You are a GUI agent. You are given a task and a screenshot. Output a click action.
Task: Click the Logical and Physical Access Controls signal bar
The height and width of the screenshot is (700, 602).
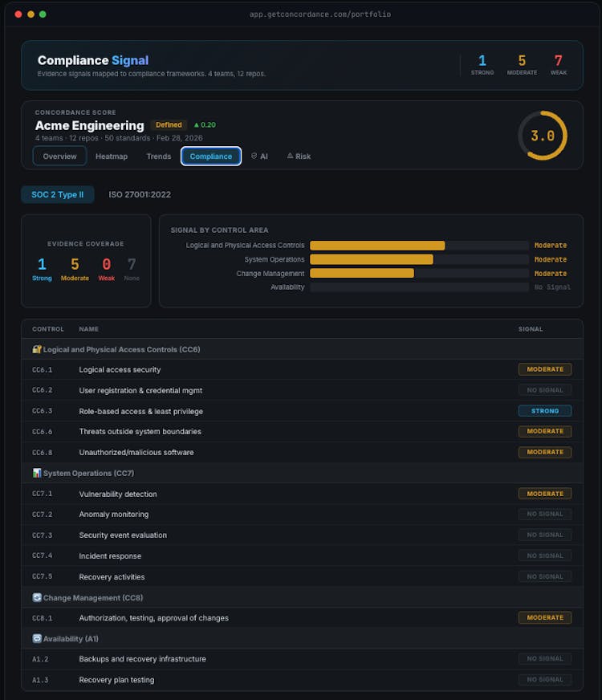point(377,246)
